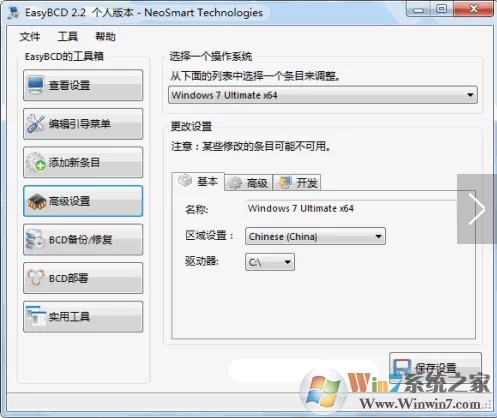The image size is (497, 418).
Task: Click the 高级设置 button label
Action: [69, 201]
